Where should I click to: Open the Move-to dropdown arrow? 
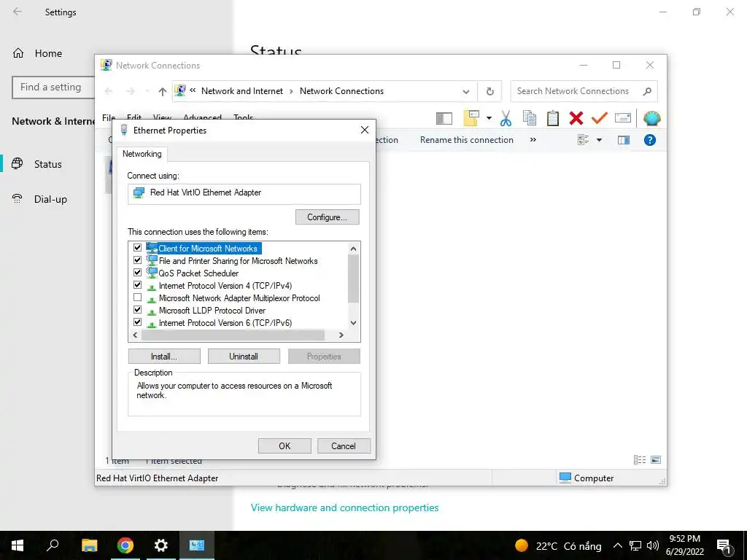[x=489, y=118]
